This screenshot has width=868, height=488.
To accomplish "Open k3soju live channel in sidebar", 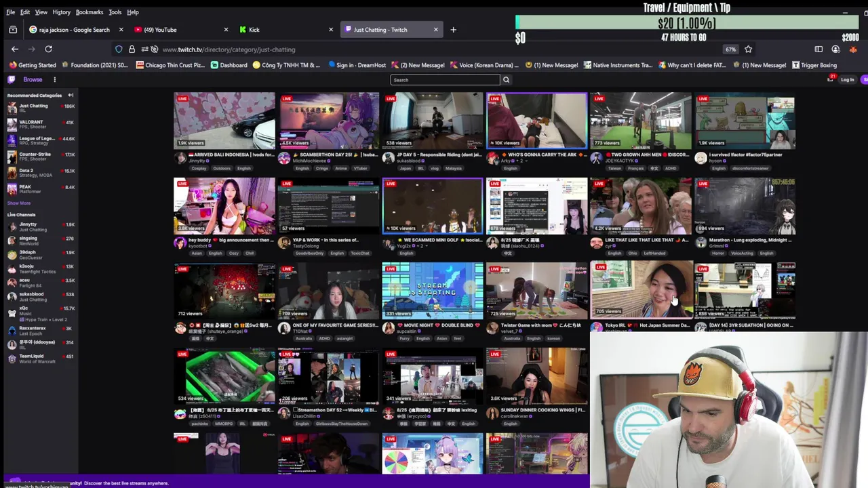I will [x=41, y=268].
